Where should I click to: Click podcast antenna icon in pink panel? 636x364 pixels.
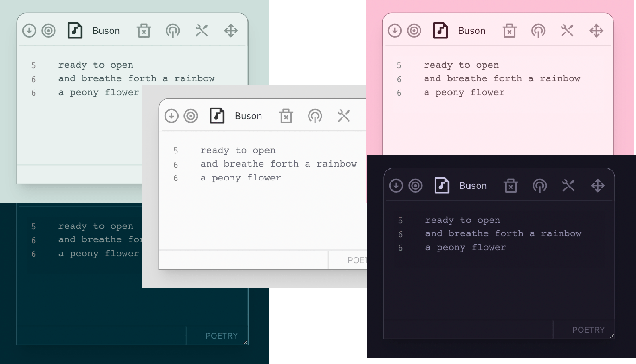point(538,31)
